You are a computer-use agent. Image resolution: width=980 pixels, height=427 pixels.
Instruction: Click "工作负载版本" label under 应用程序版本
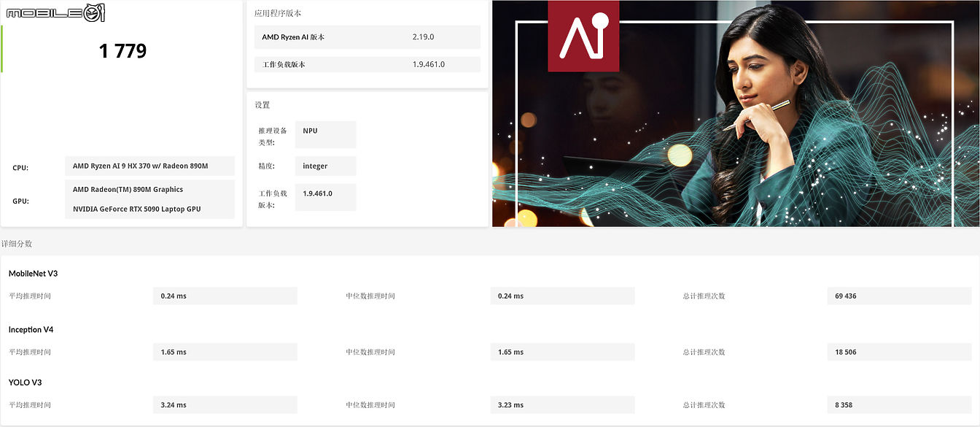tap(284, 64)
